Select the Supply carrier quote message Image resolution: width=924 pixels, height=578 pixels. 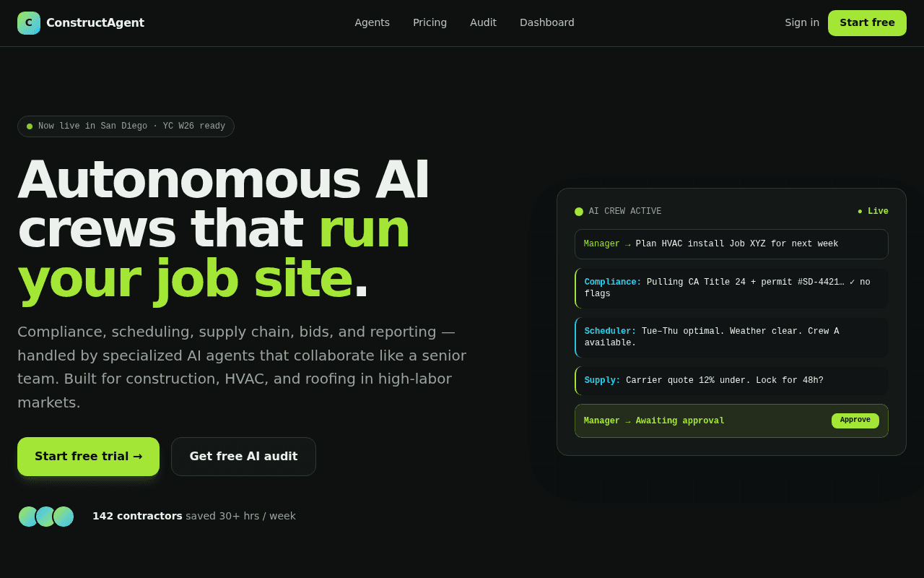731,381
